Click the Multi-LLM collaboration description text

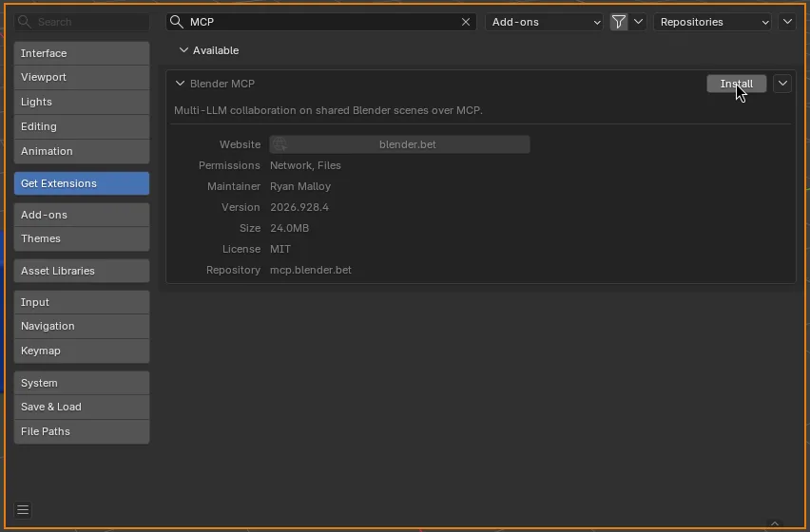click(x=328, y=110)
